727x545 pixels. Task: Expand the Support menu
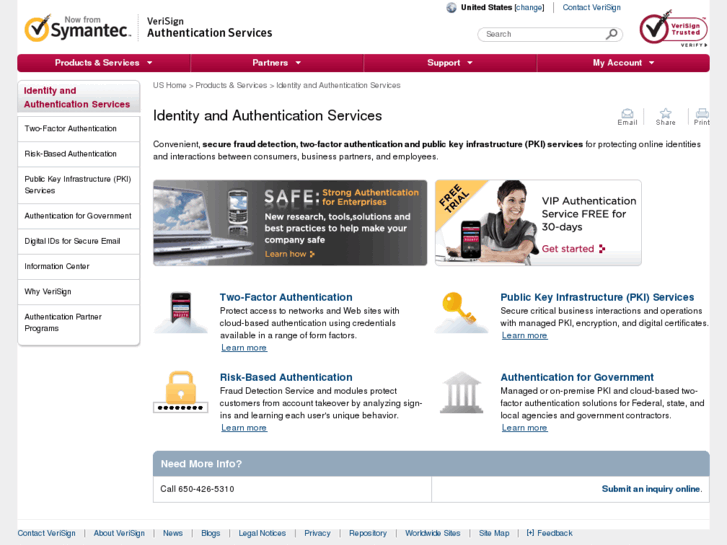pos(449,63)
